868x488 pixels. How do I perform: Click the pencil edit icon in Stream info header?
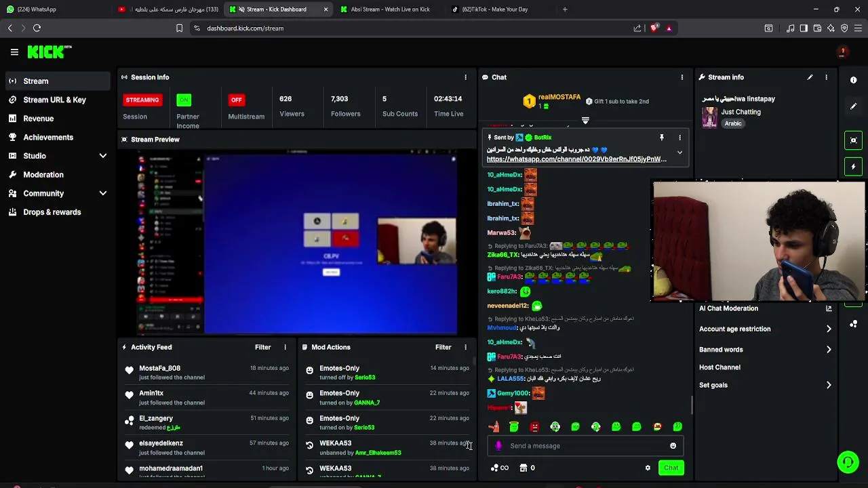(x=810, y=77)
